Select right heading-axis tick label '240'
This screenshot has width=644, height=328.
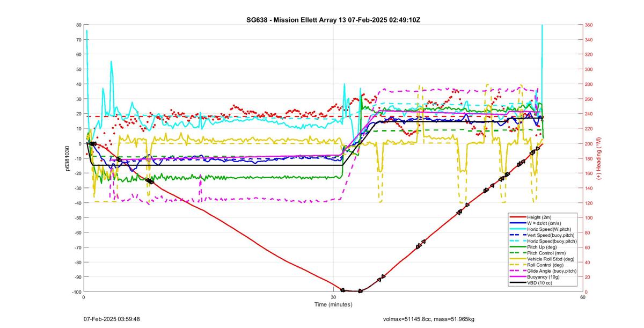pyautogui.click(x=589, y=114)
